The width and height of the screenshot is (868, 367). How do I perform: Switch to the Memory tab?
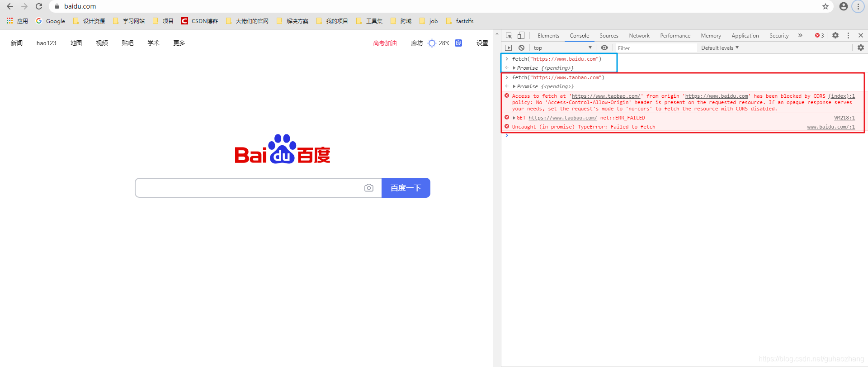coord(711,36)
